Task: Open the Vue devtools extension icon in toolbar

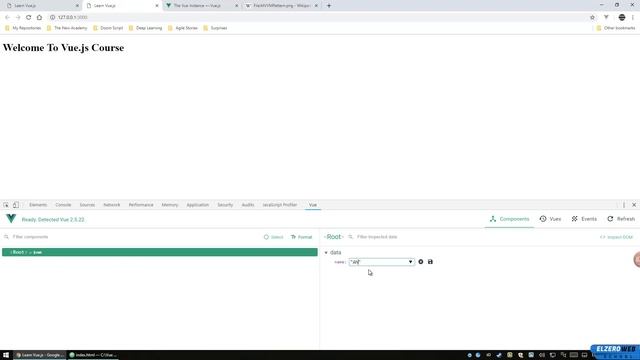Action: [606, 17]
